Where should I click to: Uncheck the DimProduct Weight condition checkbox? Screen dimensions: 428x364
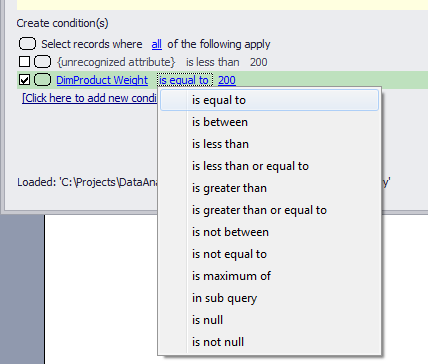pos(25,80)
